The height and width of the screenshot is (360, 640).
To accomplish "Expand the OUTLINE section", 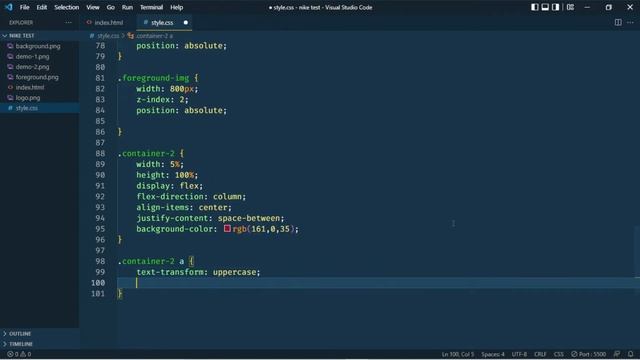I will [40, 333].
